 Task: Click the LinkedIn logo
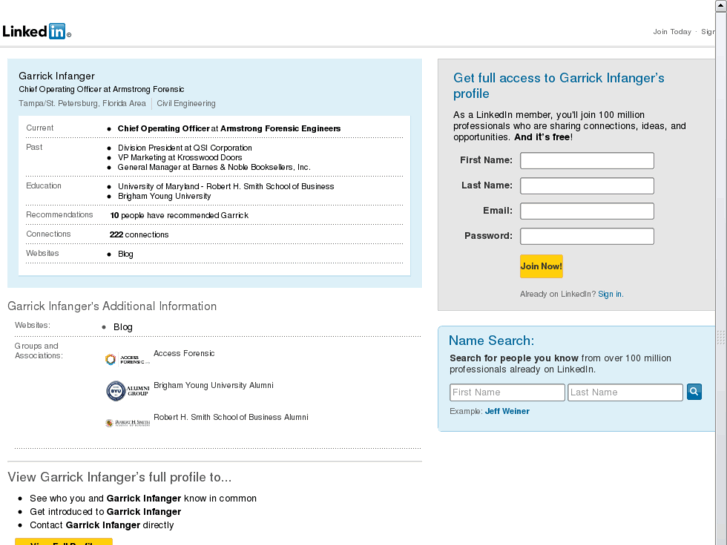coord(37,32)
